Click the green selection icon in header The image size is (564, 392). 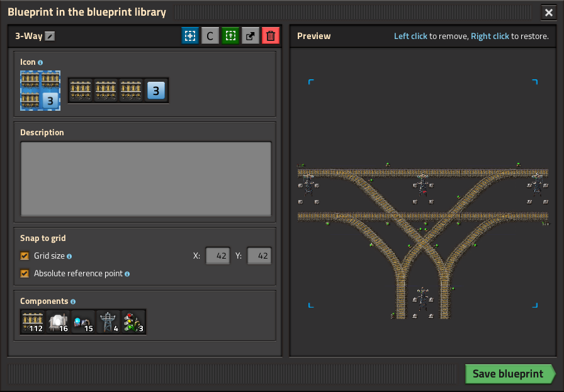230,36
